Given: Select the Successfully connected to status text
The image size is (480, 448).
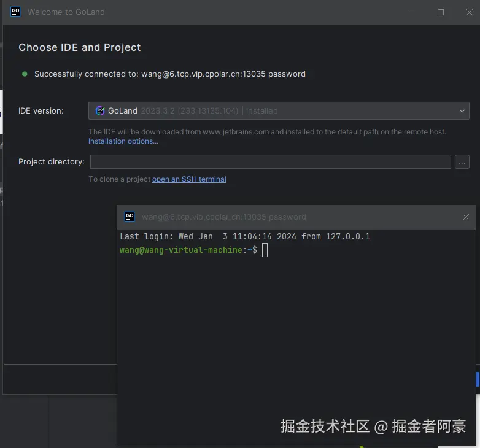Looking at the screenshot, I should coord(170,74).
